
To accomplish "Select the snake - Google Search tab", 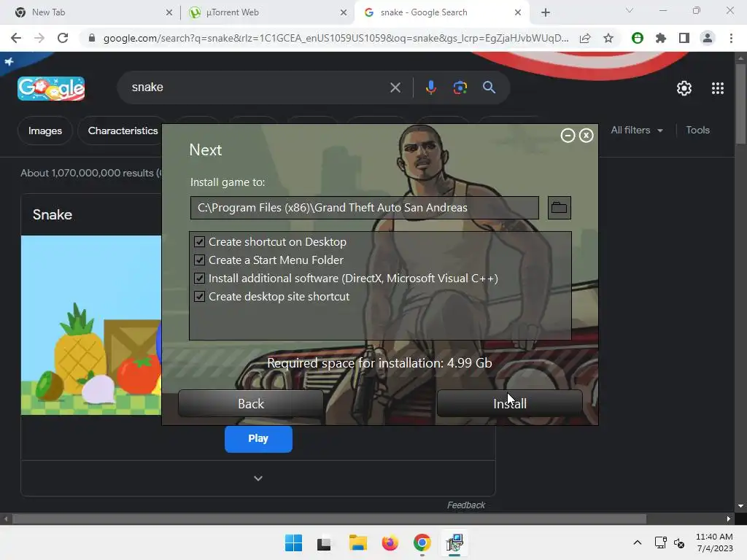I will click(x=441, y=12).
